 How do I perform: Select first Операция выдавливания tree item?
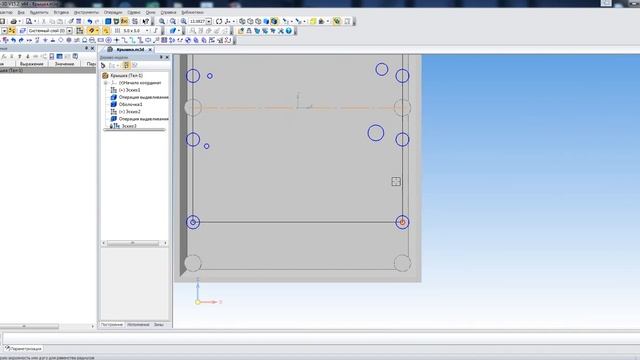point(143,97)
